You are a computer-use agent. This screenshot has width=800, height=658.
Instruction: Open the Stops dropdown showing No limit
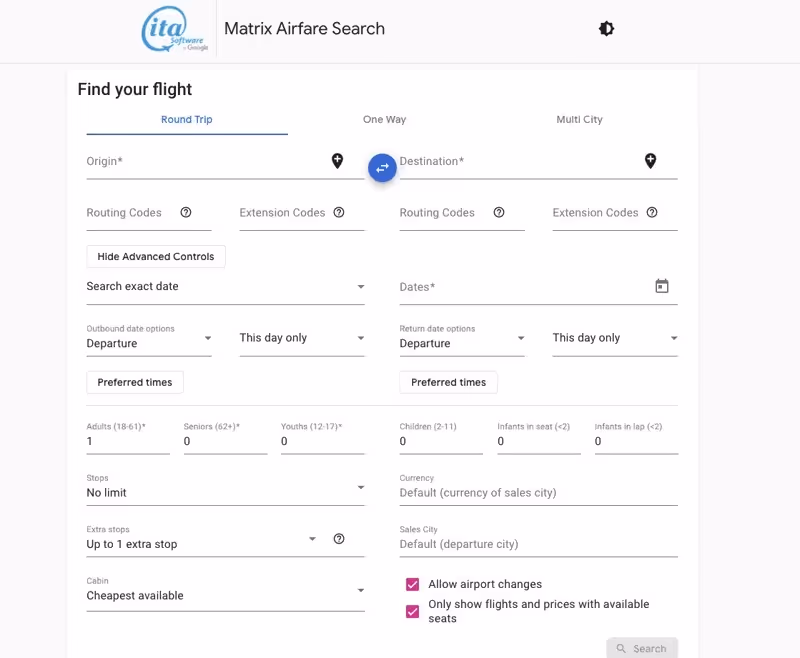pyautogui.click(x=225, y=488)
